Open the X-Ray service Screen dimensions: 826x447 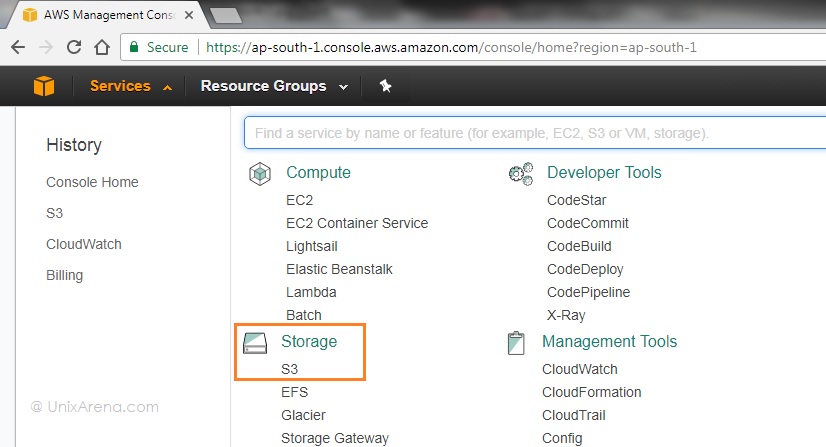(566, 315)
